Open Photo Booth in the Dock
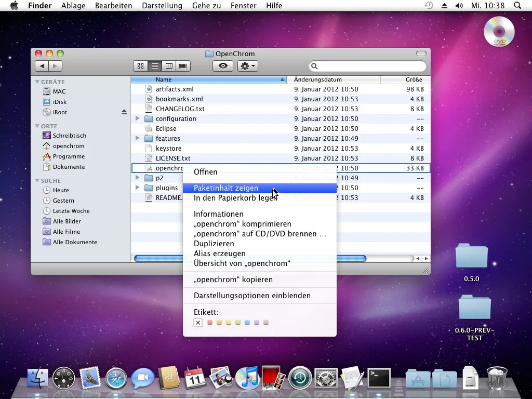 [x=273, y=377]
